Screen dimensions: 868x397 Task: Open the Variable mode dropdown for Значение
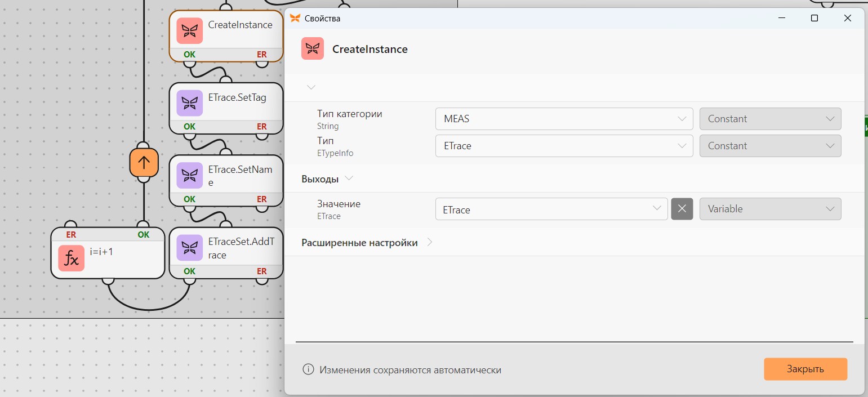[771, 209]
